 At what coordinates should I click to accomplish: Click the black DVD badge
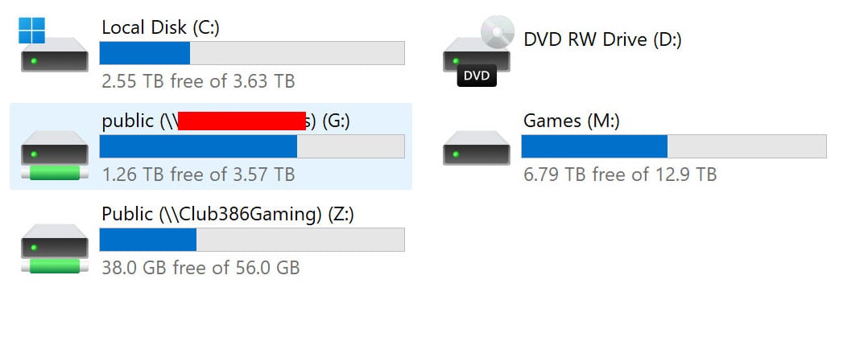click(x=476, y=76)
